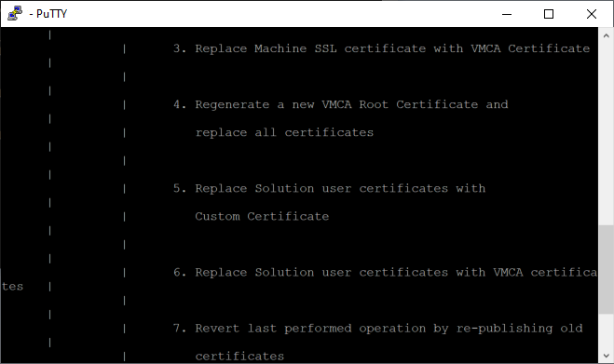Minimize the PuTTY window
Screen dimensions: 614x364
(x=507, y=14)
